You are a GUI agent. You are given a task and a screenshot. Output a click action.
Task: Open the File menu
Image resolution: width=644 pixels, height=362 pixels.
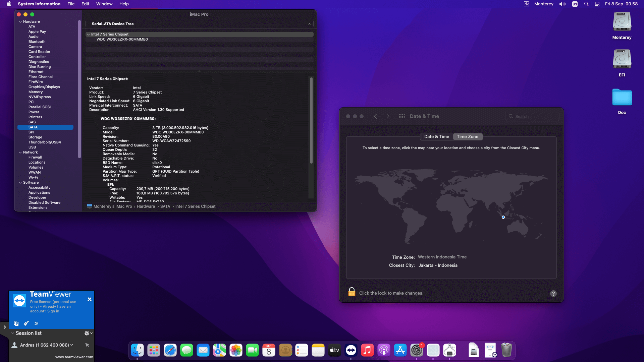point(71,4)
